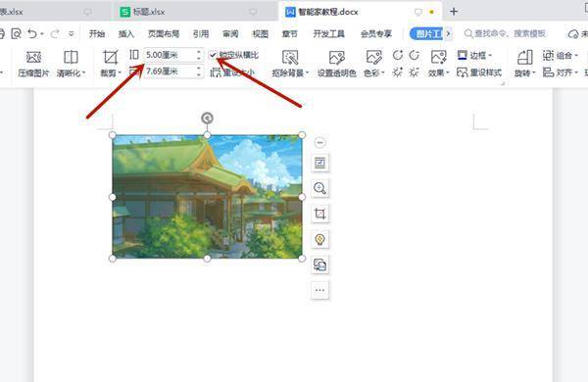Click the print preview icon

pyautogui.click(x=16, y=33)
